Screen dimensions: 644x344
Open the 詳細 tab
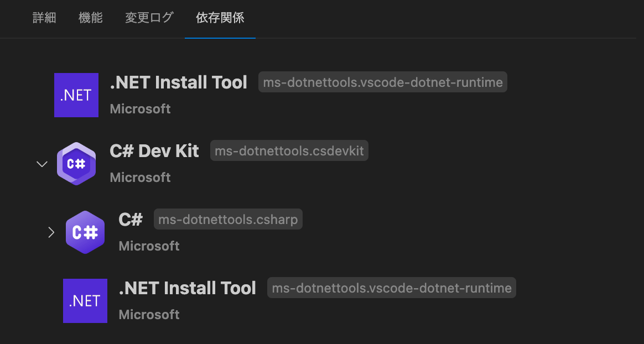tap(44, 18)
